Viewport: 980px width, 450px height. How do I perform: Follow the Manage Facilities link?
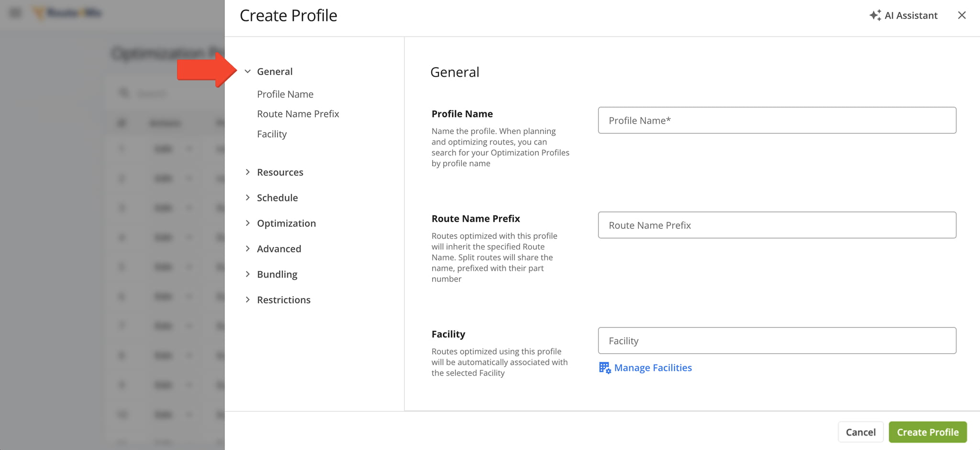point(653,368)
